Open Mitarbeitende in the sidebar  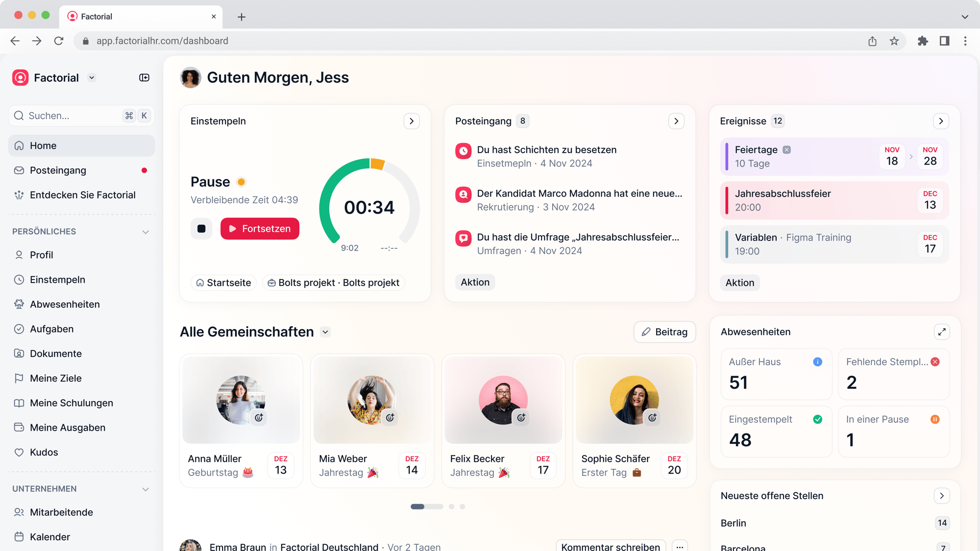(82, 512)
